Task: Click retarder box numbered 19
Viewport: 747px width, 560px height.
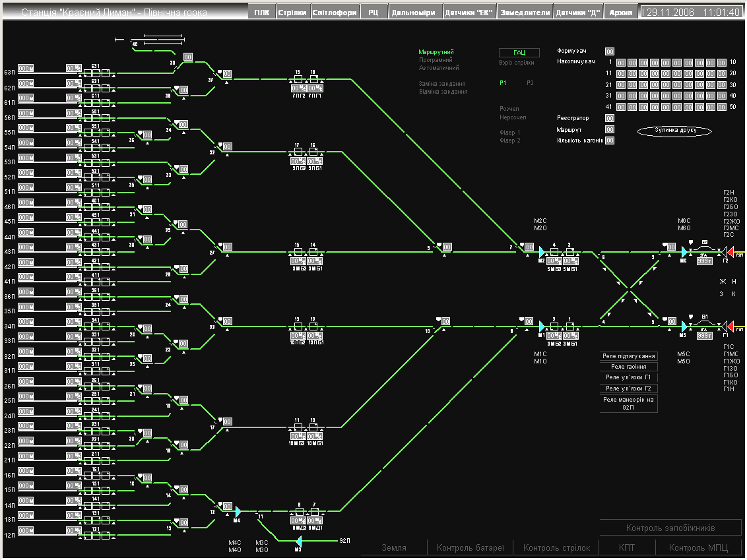Action: click(298, 79)
